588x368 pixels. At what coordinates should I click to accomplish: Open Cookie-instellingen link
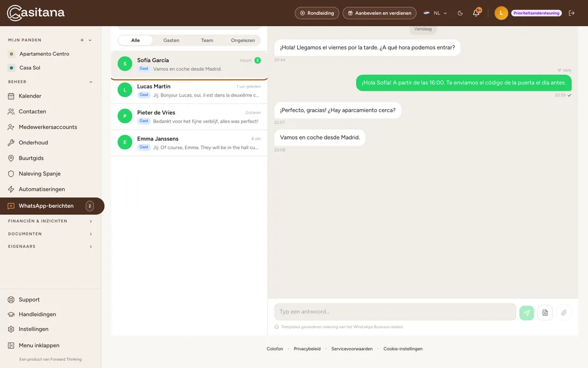[x=403, y=349]
